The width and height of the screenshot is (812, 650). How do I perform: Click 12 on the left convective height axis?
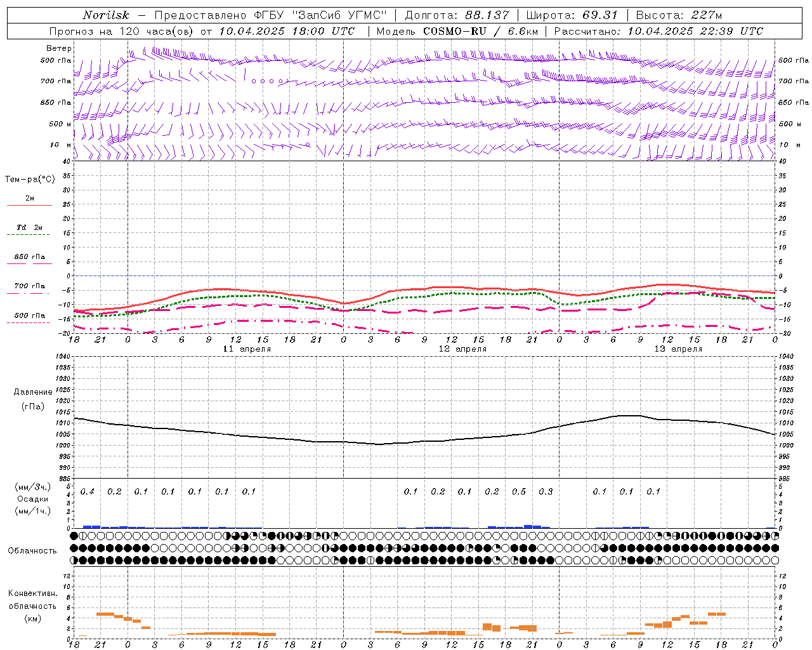coord(66,576)
